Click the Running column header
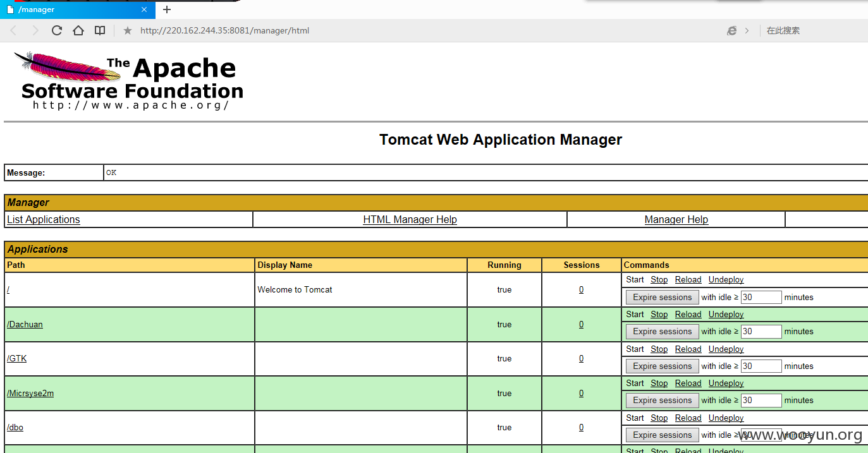The width and height of the screenshot is (868, 453). 504,265
